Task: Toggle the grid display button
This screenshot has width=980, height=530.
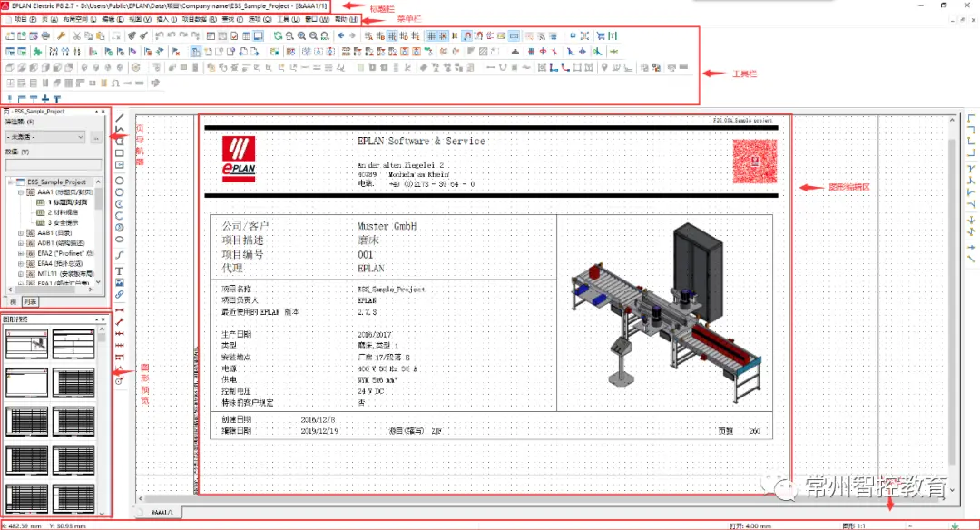Action: [431, 35]
